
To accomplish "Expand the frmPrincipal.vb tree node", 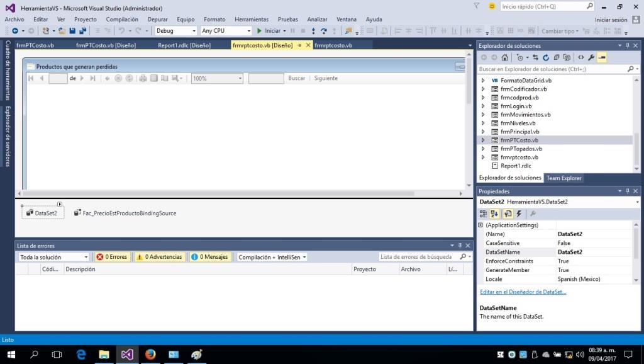I will pyautogui.click(x=483, y=132).
